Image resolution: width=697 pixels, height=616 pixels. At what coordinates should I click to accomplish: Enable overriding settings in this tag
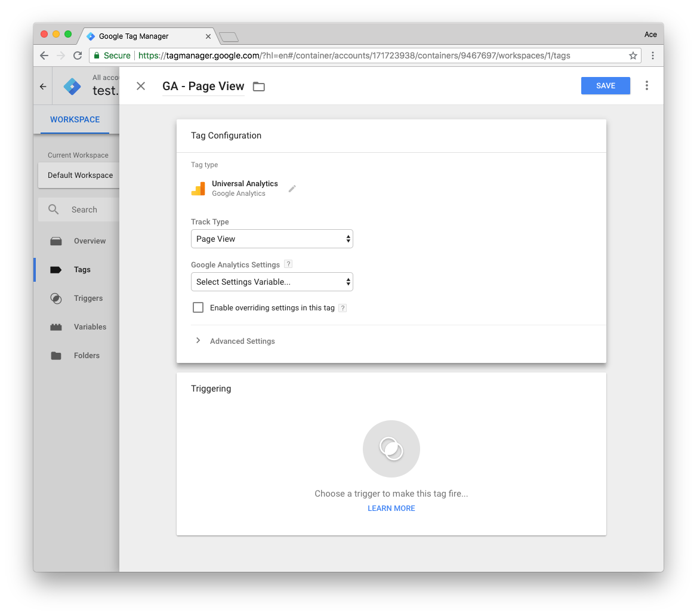point(198,307)
